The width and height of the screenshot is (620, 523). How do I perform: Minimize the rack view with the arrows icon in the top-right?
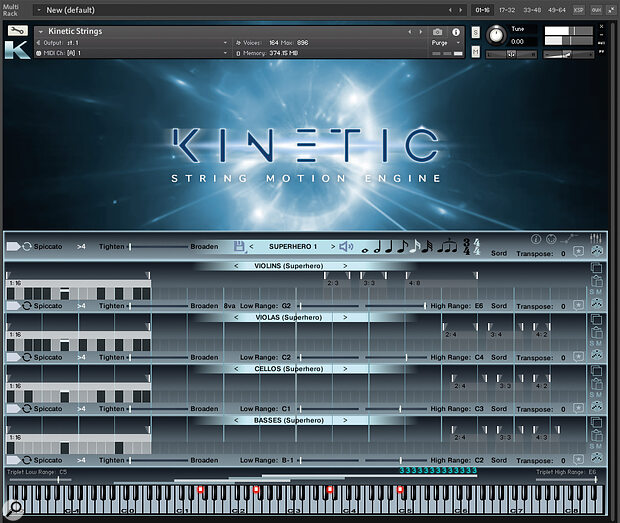pos(611,10)
